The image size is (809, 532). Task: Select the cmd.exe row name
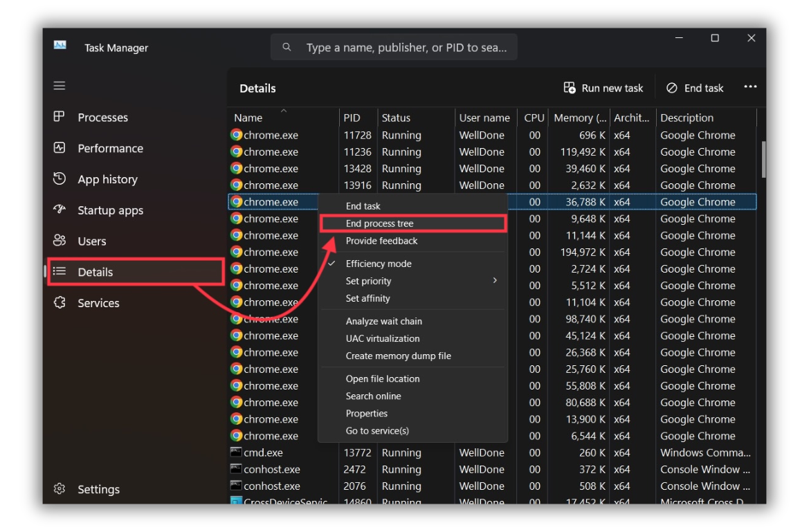click(x=263, y=452)
